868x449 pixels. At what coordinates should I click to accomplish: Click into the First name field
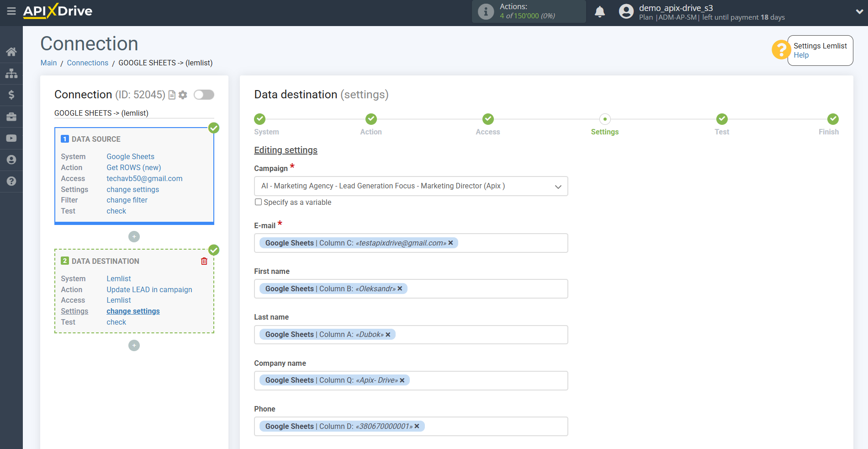pos(411,289)
